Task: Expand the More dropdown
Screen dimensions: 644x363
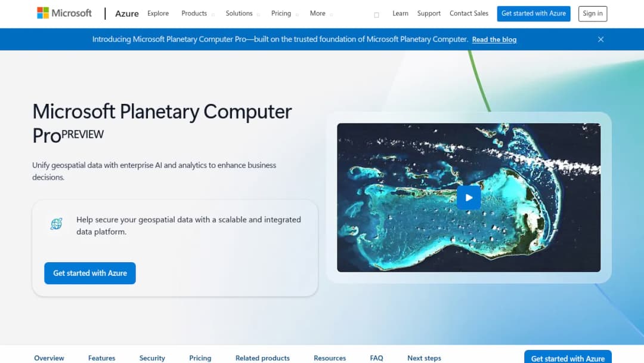Action: click(x=321, y=14)
